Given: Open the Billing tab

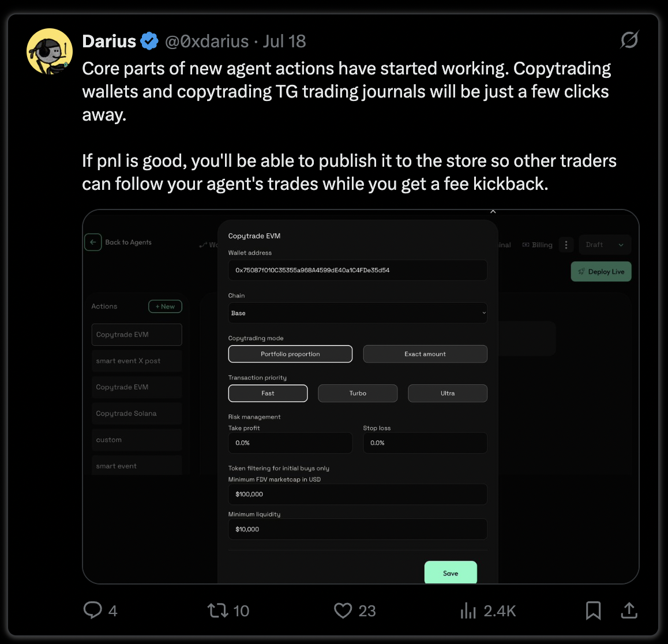Looking at the screenshot, I should pos(537,245).
